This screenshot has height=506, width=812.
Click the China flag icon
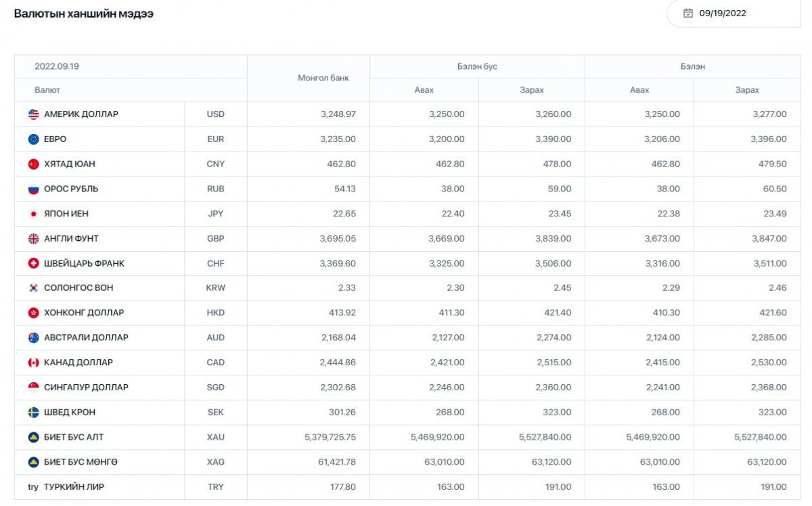click(x=33, y=164)
